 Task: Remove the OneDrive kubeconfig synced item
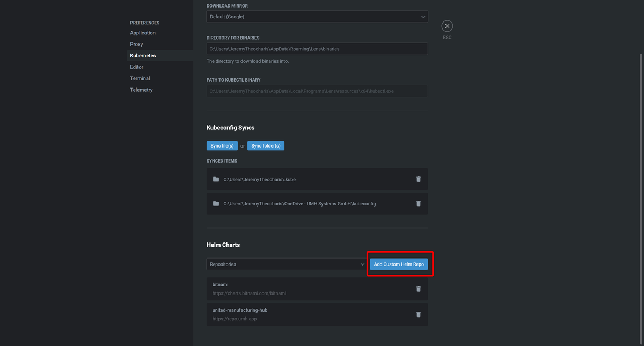418,203
